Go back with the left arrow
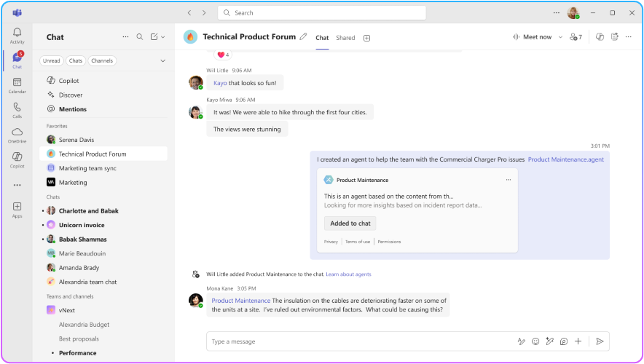Image resolution: width=644 pixels, height=364 pixels. pyautogui.click(x=189, y=12)
